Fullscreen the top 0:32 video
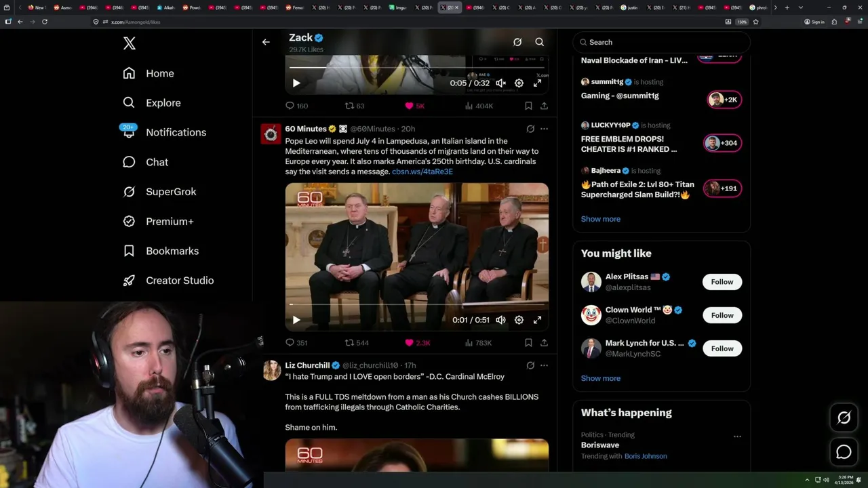The image size is (868, 488). (537, 83)
